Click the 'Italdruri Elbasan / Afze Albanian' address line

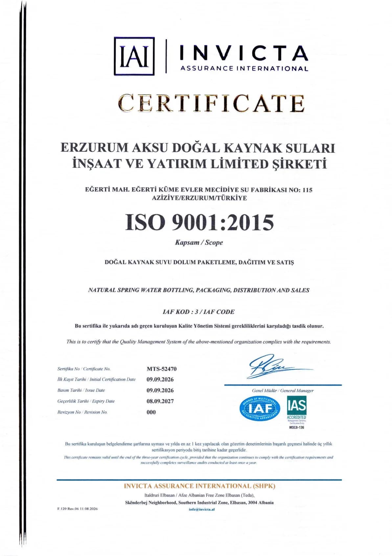(199, 495)
